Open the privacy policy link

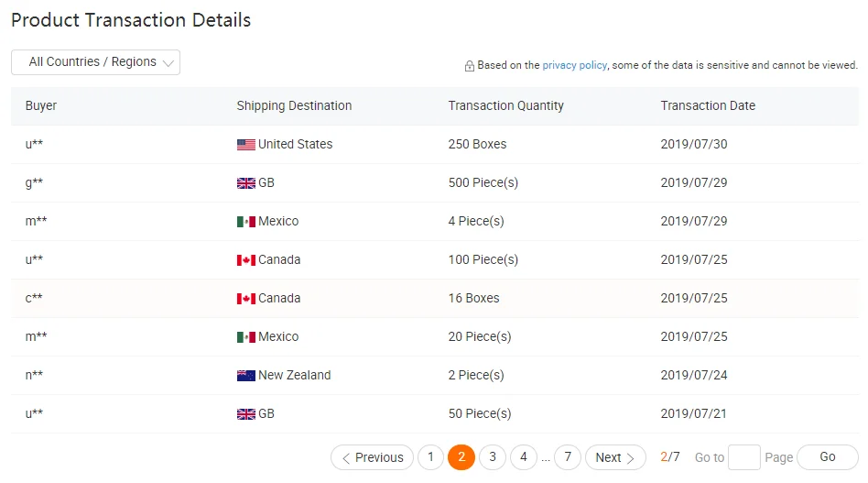coord(574,65)
